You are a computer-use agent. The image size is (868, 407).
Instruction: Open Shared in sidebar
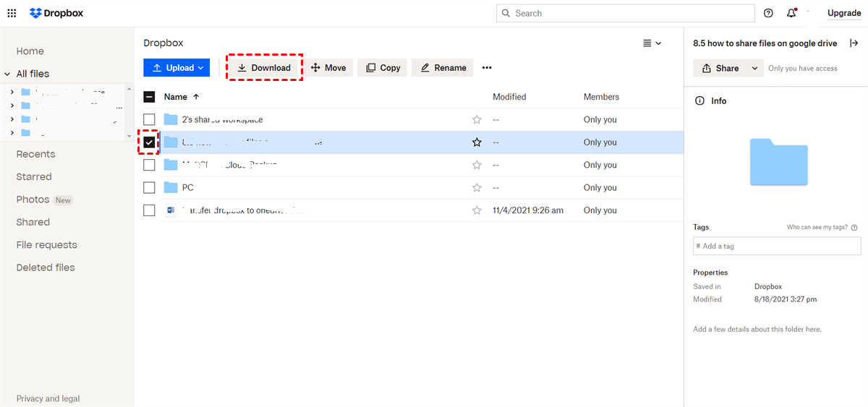click(33, 223)
